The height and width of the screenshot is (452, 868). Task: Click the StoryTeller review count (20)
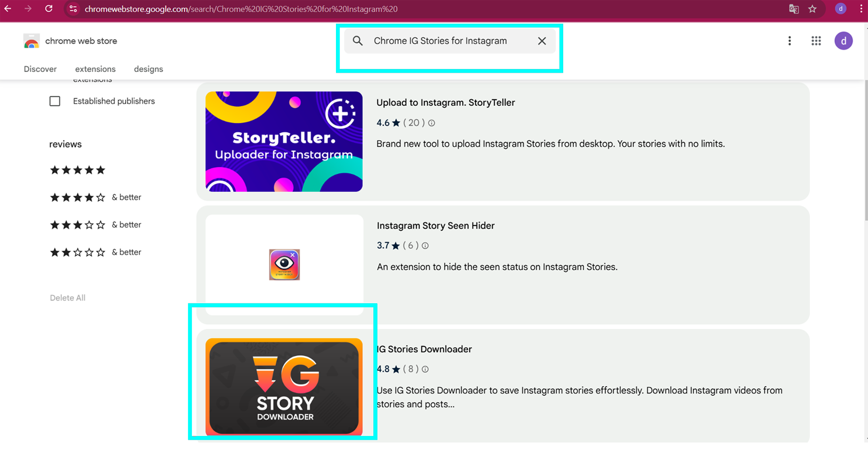pyautogui.click(x=414, y=123)
